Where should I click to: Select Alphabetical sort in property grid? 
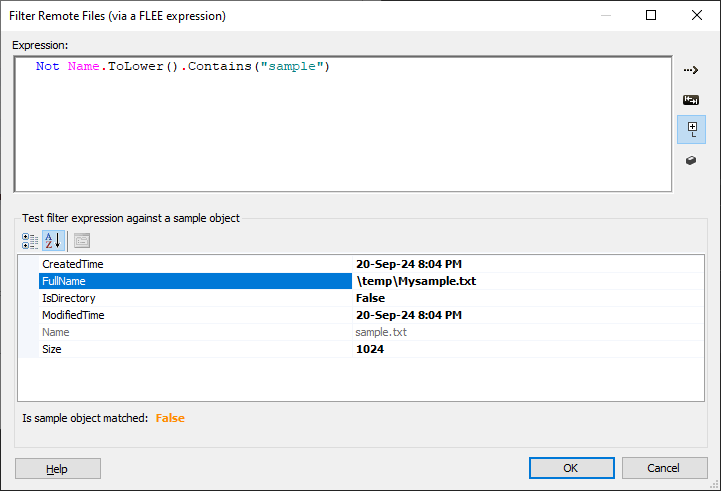tap(53, 241)
